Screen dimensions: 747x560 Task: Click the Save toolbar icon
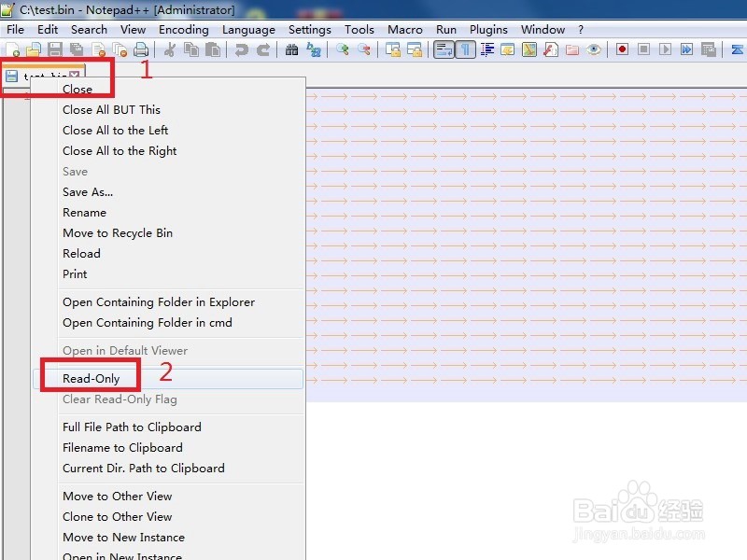click(55, 49)
